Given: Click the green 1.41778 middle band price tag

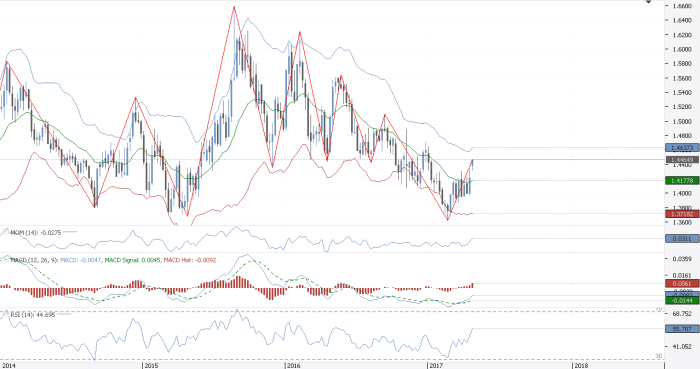Looking at the screenshot, I should 682,180.
